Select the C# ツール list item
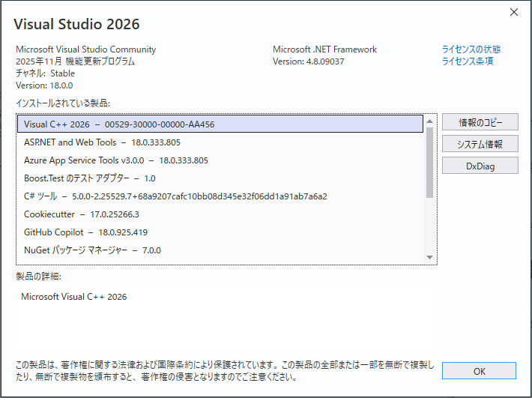Image resolution: width=532 pixels, height=398 pixels. click(x=175, y=196)
